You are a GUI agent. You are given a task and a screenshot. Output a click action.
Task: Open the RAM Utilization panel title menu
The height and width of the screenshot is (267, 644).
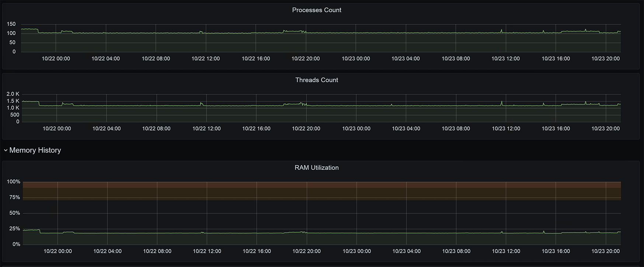click(316, 168)
